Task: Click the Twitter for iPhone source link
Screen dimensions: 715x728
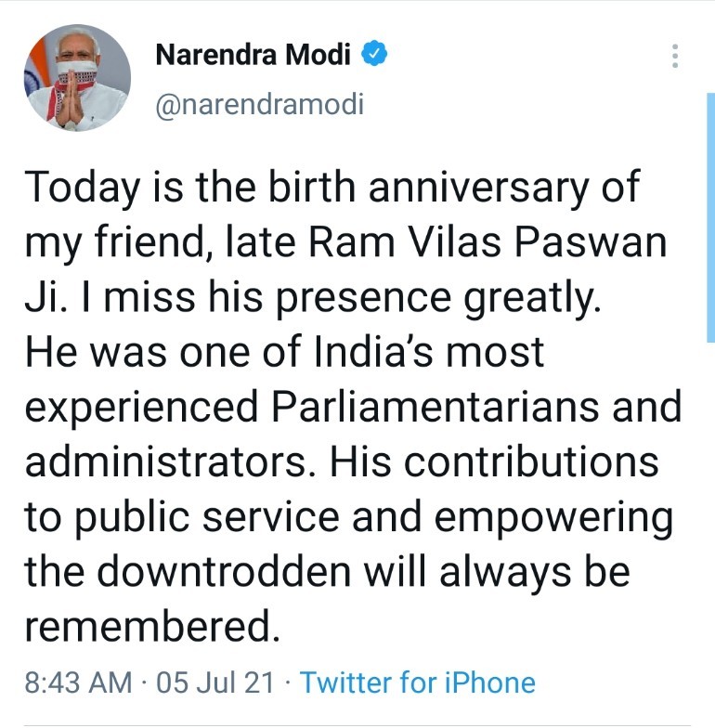Action: 418,683
